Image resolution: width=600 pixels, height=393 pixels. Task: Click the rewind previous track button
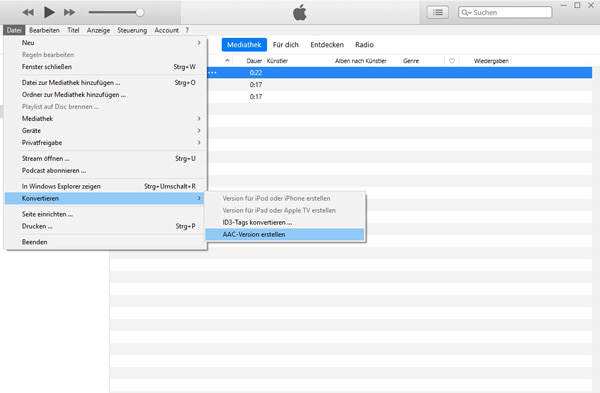tap(28, 12)
